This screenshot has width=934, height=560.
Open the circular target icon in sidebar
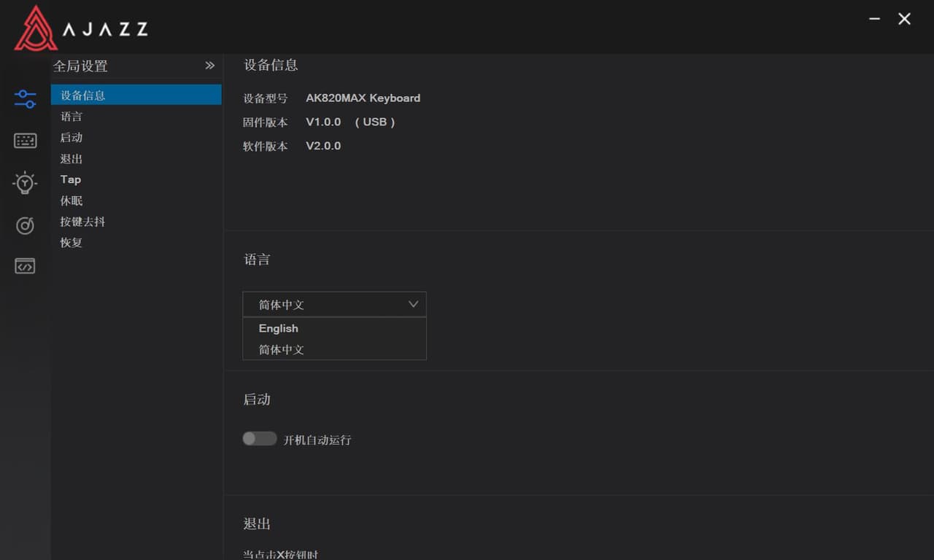25,225
